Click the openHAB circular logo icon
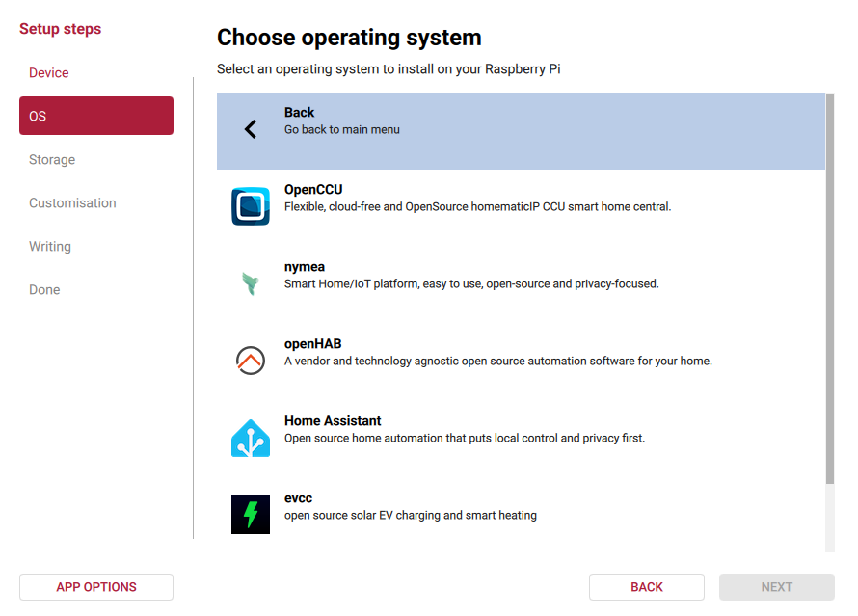The height and width of the screenshot is (616, 858). (251, 360)
